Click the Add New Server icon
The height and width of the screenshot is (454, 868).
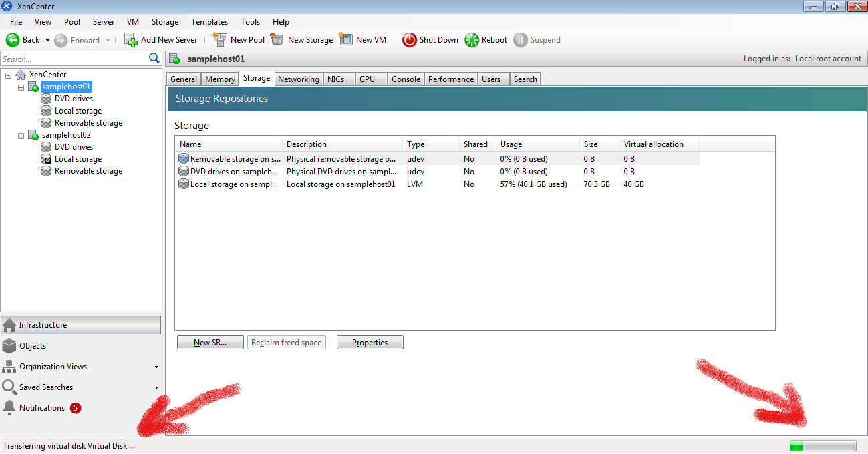[x=131, y=40]
